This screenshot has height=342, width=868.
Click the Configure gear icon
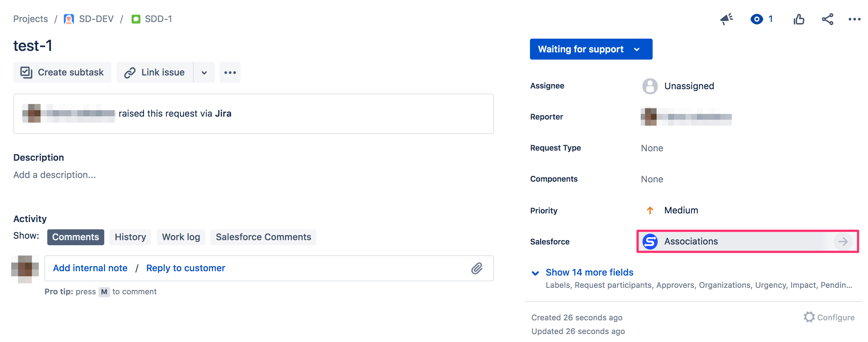(x=809, y=317)
